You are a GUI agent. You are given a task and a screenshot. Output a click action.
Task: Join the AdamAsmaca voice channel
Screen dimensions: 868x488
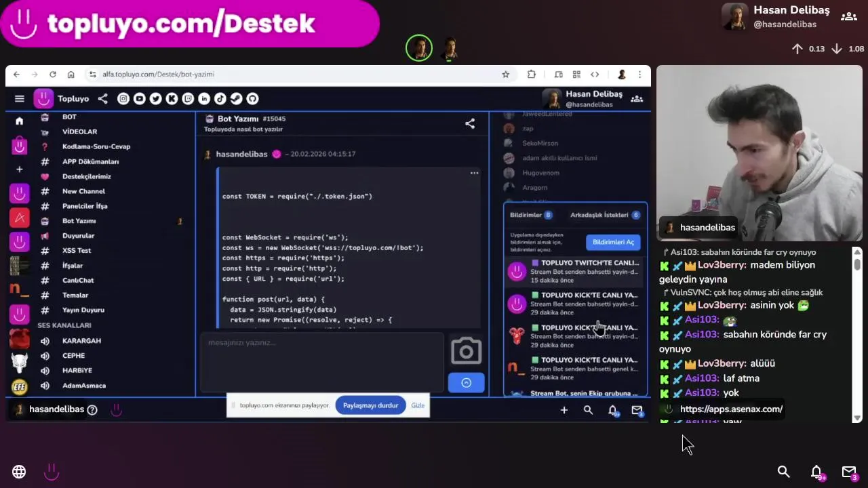(x=84, y=386)
